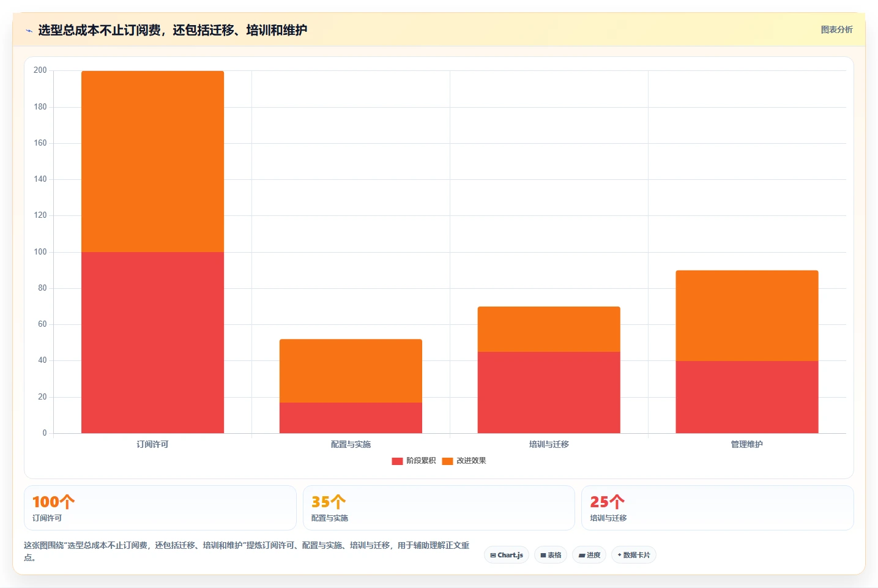Click the lightning icon beside the title
The height and width of the screenshot is (588, 878).
click(29, 31)
